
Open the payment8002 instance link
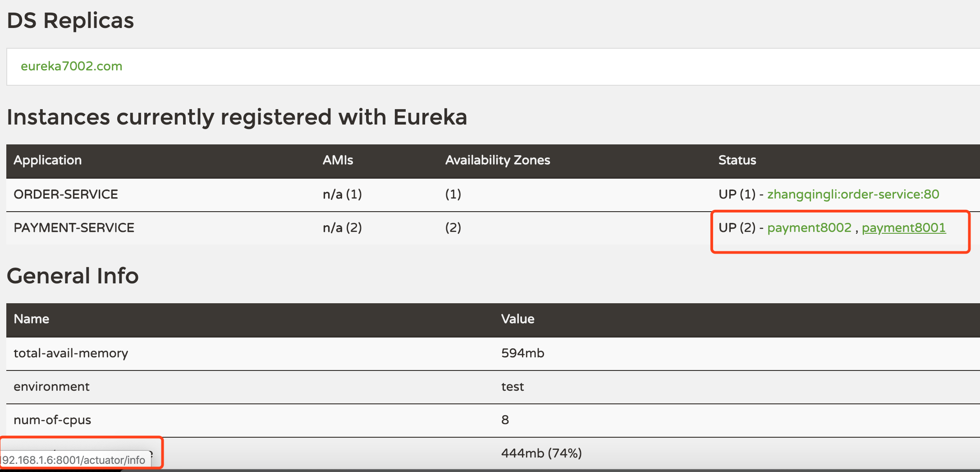point(809,227)
